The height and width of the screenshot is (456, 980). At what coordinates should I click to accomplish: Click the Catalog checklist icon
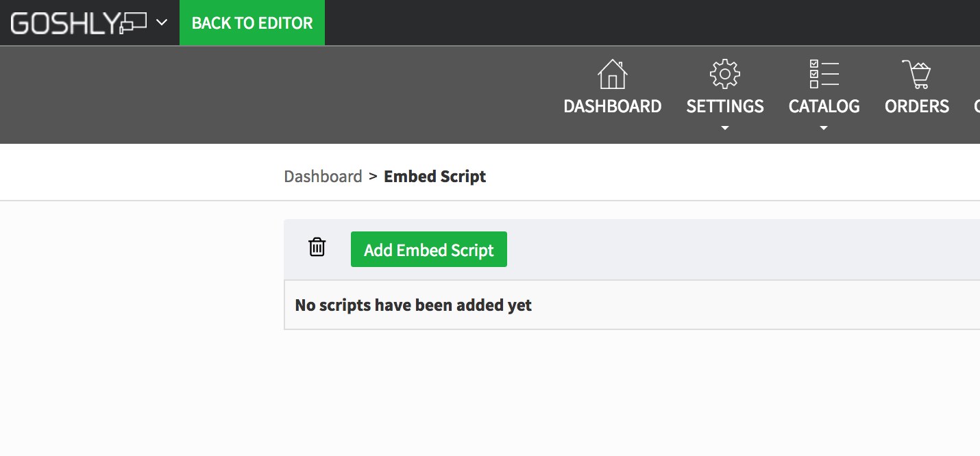pyautogui.click(x=824, y=74)
